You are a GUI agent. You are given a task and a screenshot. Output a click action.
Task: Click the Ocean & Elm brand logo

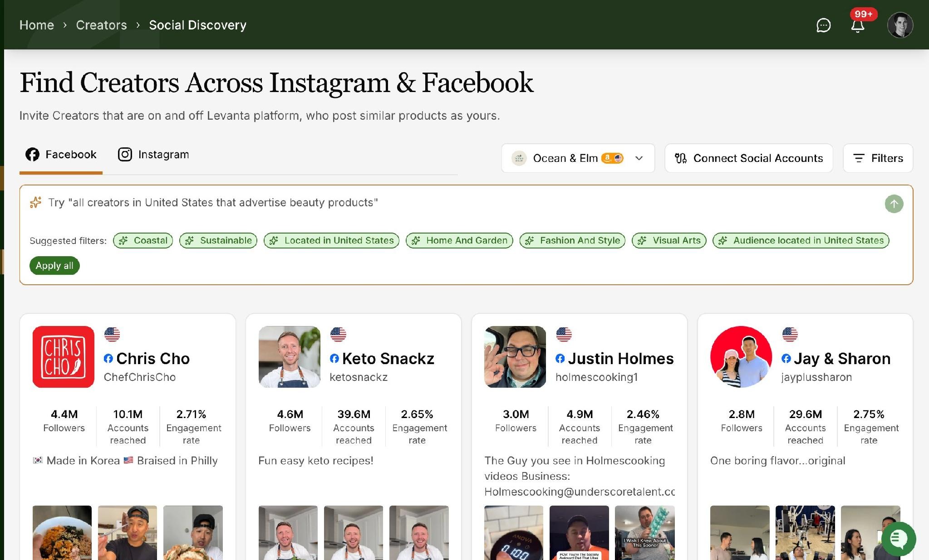pos(519,158)
